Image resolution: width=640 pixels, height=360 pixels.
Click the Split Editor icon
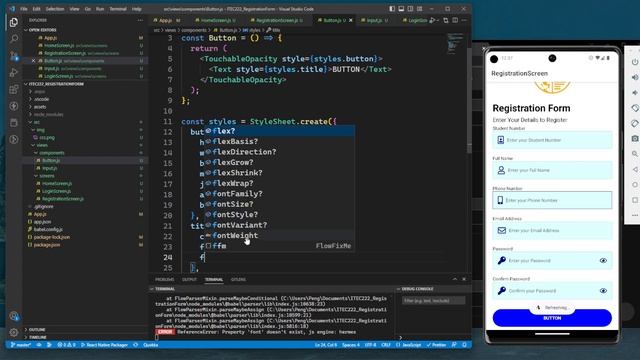(x=455, y=20)
